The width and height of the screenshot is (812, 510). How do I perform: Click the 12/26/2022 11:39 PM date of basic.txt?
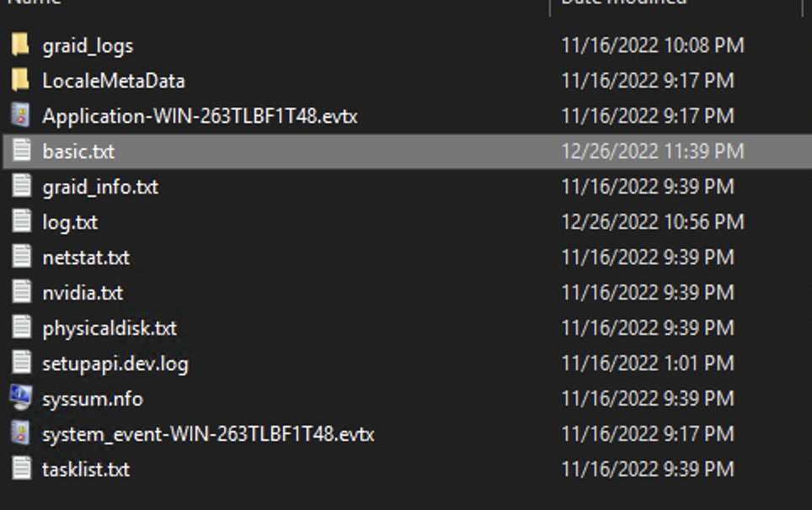653,151
